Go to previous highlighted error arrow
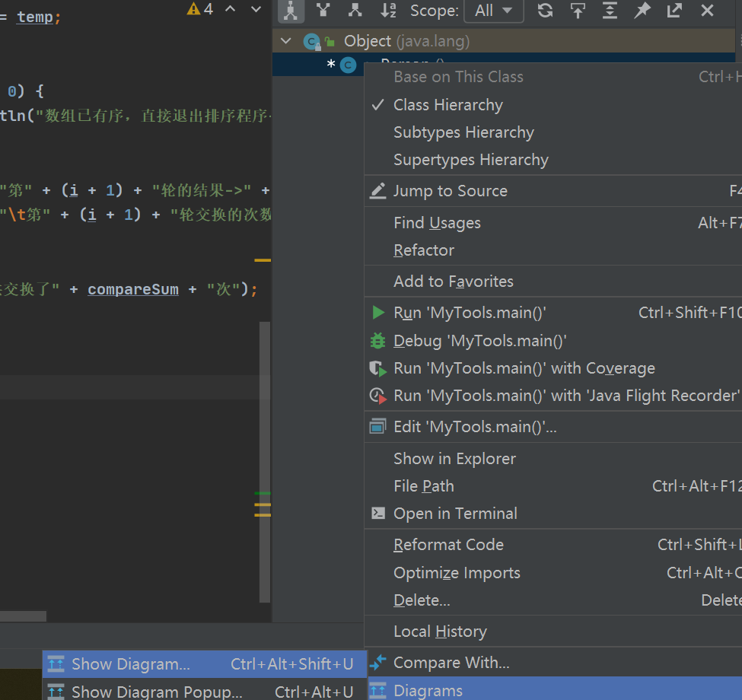Viewport: 742px width, 700px height. (231, 9)
